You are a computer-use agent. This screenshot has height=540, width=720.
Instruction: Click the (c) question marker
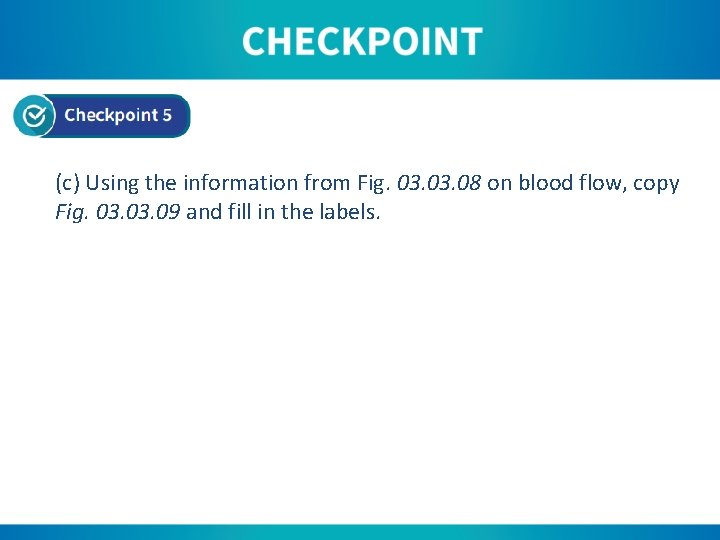(x=68, y=183)
